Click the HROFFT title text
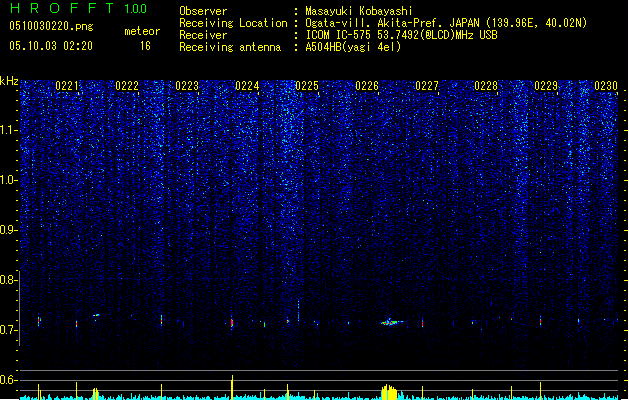 [x=62, y=8]
